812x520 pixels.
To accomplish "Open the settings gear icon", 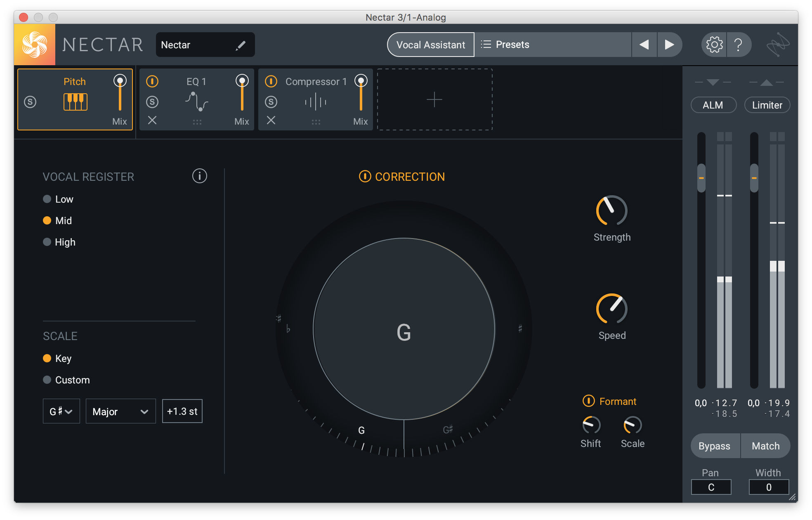I will (x=714, y=45).
